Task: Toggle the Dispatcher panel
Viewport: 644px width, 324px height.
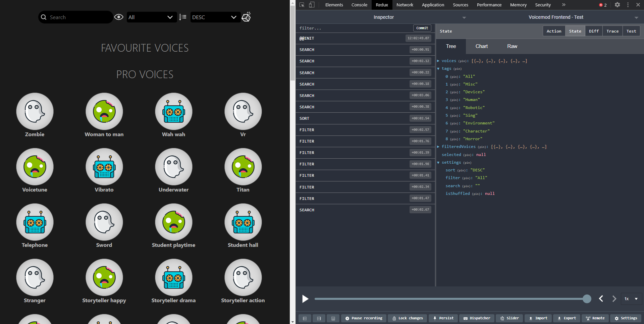Action: [477, 318]
